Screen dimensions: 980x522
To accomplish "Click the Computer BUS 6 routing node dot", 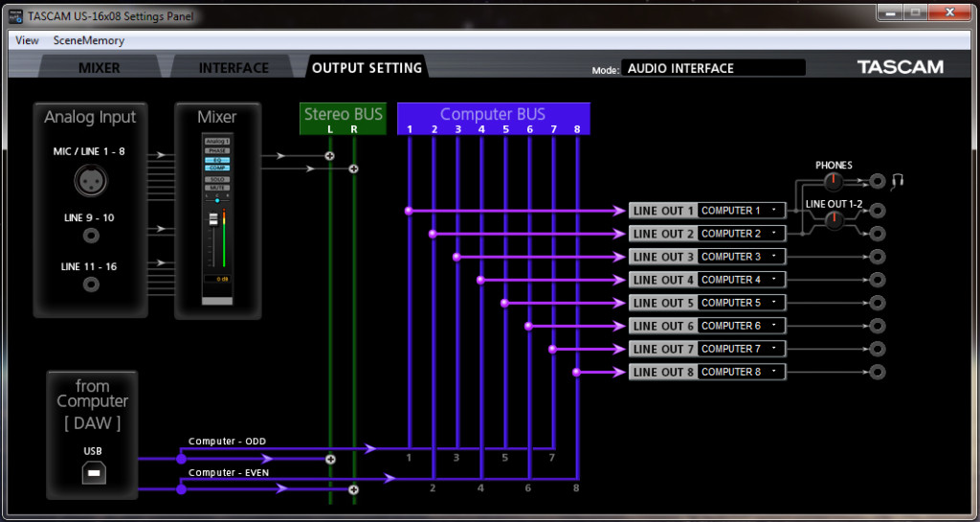I will click(528, 327).
